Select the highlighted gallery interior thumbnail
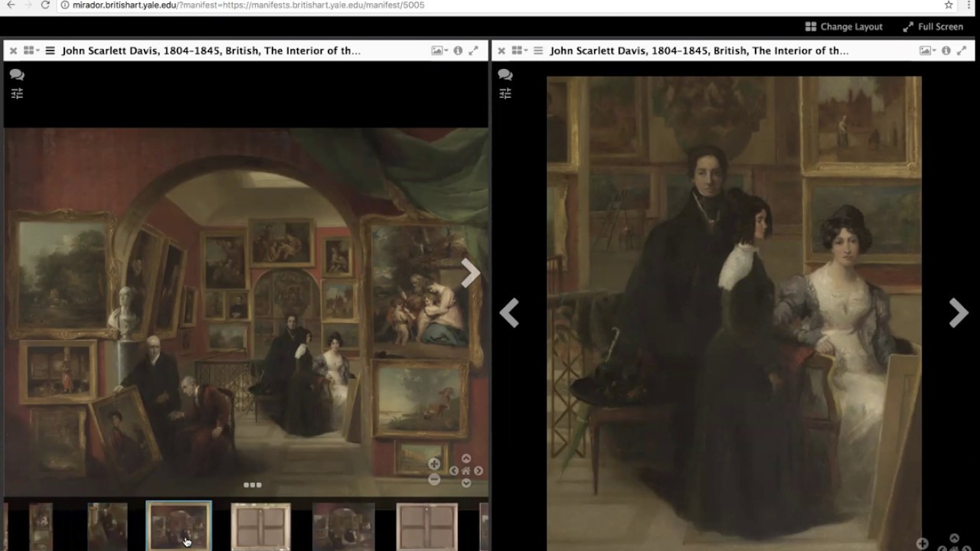The height and width of the screenshot is (551, 980). click(x=178, y=526)
